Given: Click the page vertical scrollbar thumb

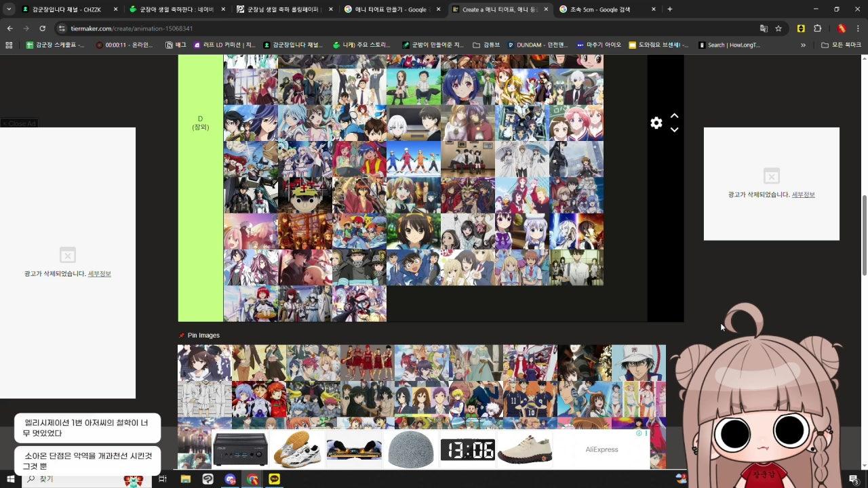Looking at the screenshot, I should click(864, 235).
